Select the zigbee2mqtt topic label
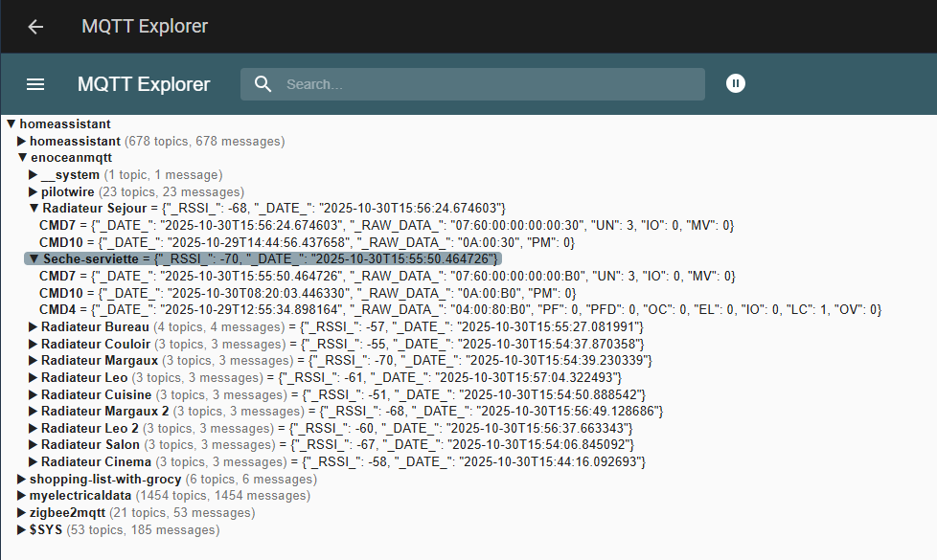The image size is (937, 560). (67, 513)
